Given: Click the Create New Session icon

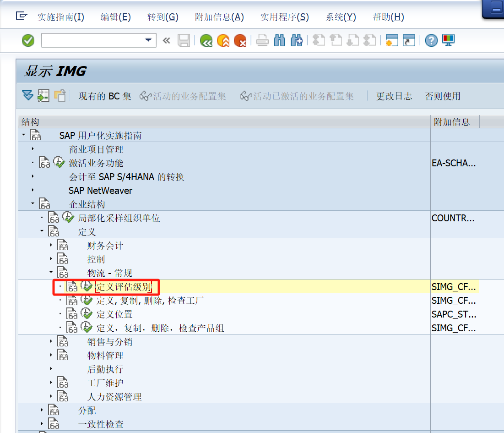Looking at the screenshot, I should tap(392, 40).
